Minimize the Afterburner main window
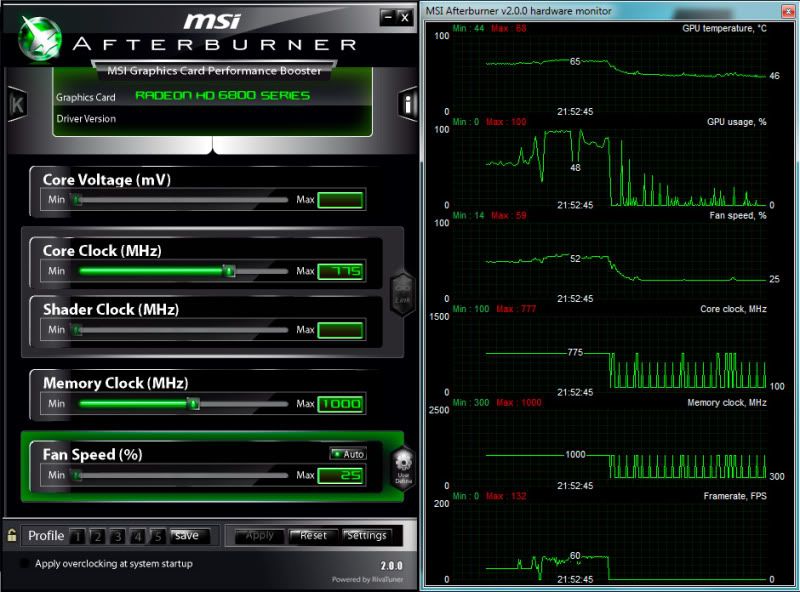Viewport: 800px width, 592px height. [387, 17]
